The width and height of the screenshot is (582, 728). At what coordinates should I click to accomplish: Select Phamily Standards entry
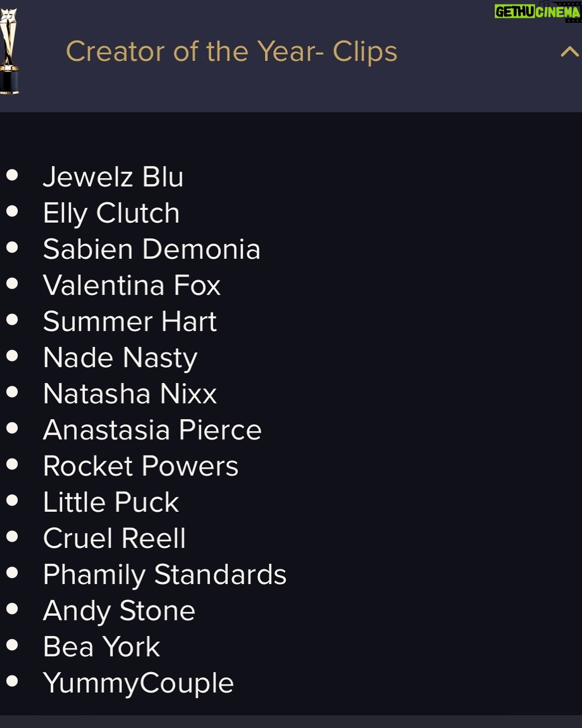click(x=165, y=575)
